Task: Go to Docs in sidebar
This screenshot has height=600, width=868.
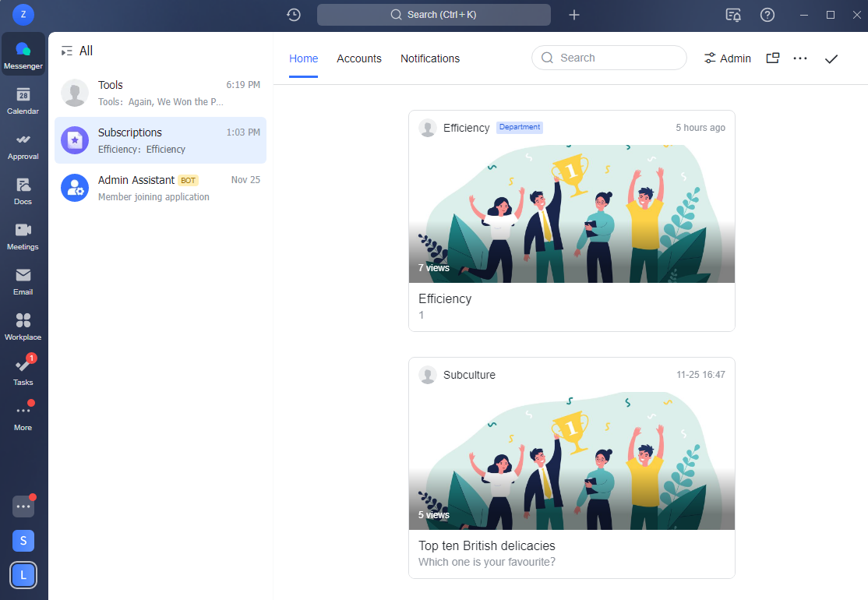Action: pos(23,192)
